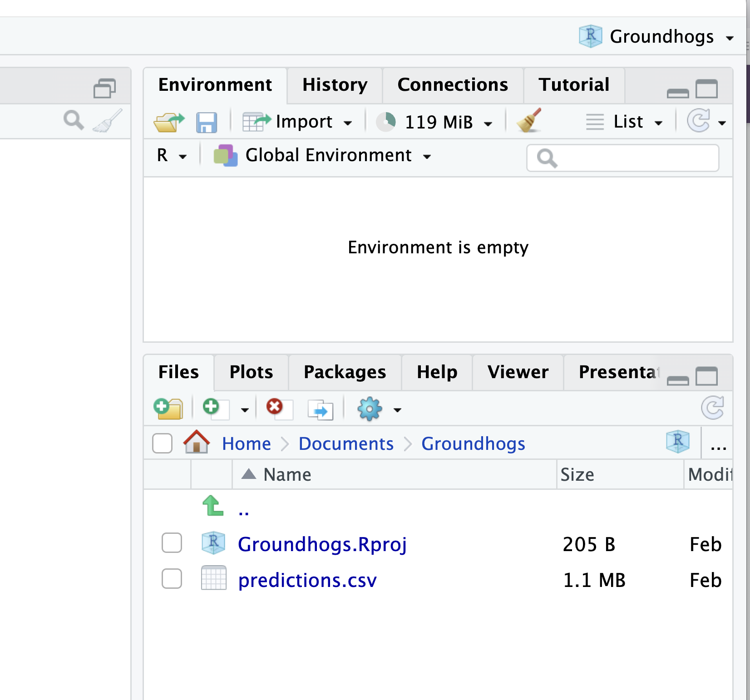This screenshot has width=750, height=700.
Task: Delete selected files with red X icon
Action: coord(277,408)
